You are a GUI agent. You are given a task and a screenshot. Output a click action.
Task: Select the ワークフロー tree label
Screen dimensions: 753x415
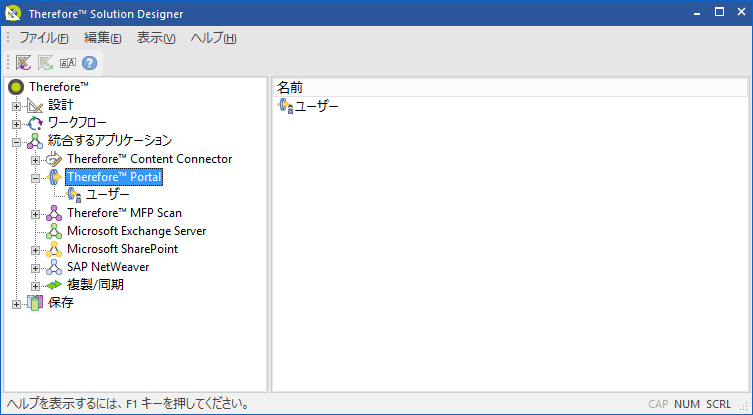tap(77, 123)
